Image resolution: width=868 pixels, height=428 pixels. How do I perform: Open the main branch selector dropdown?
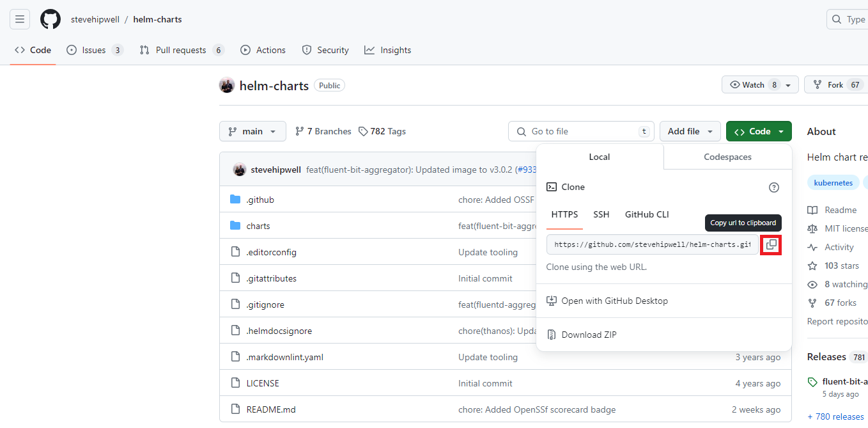click(252, 131)
